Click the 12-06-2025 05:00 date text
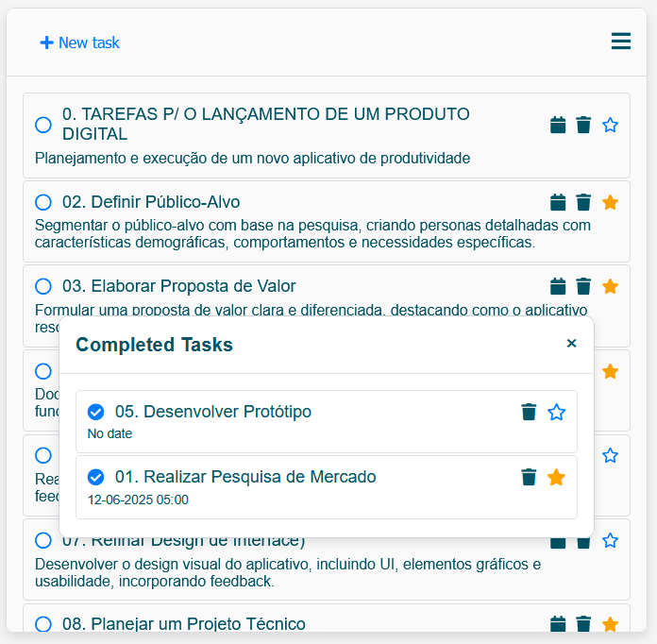The height and width of the screenshot is (644, 657). click(138, 500)
